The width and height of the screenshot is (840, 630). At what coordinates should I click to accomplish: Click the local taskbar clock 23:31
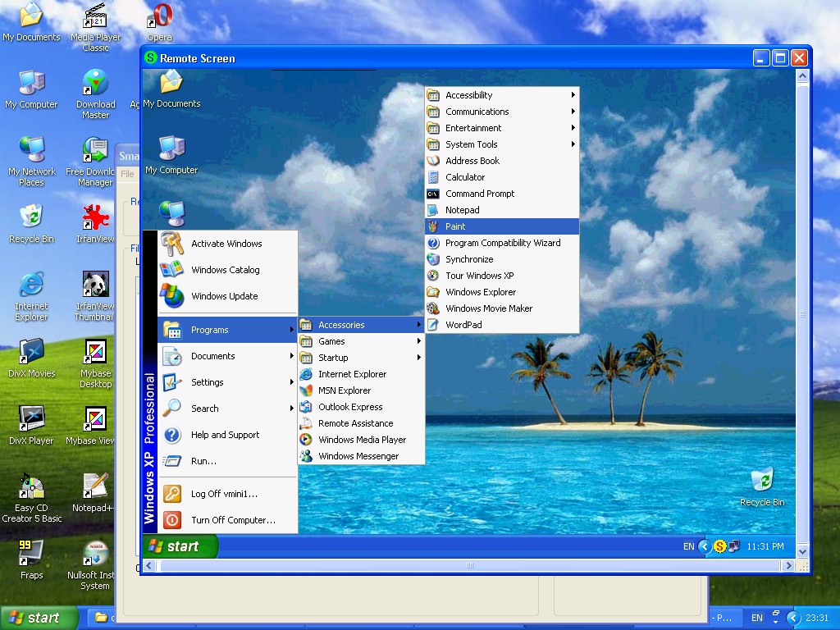pyautogui.click(x=817, y=618)
